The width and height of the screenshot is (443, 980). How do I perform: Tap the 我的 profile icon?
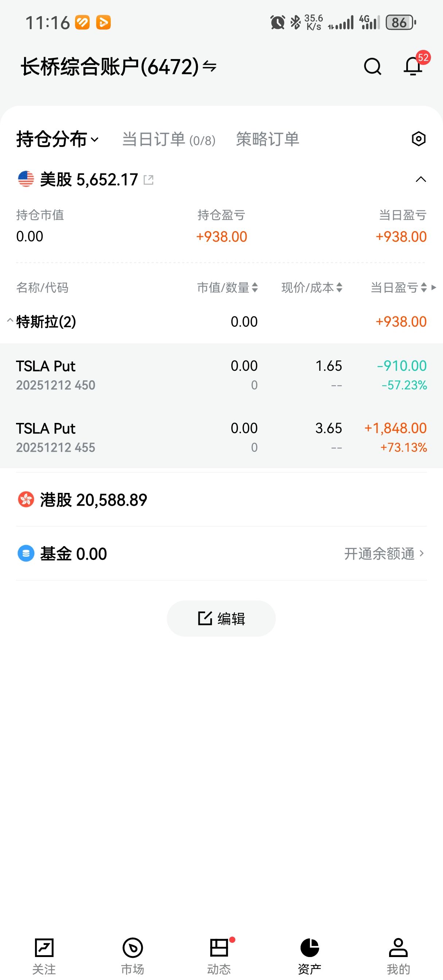coord(398,948)
